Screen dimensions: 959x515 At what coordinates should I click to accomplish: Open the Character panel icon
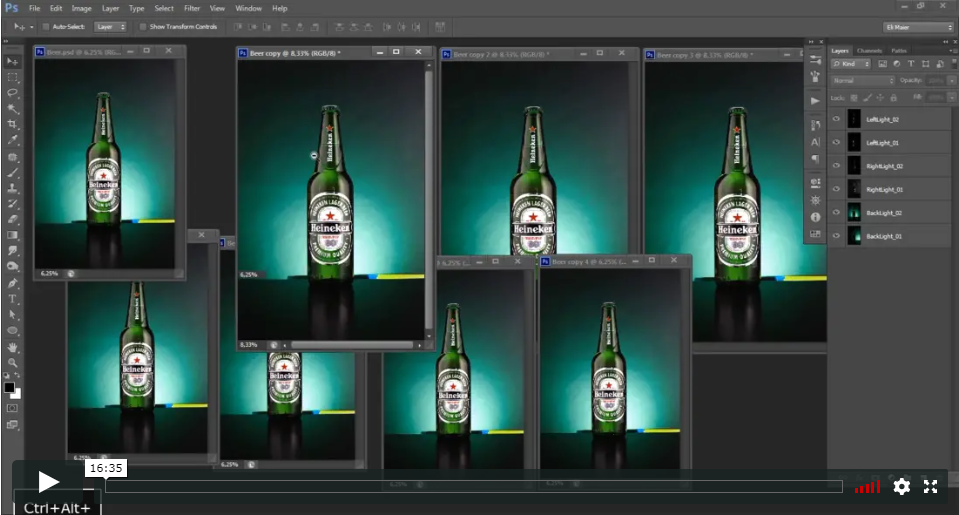point(815,142)
